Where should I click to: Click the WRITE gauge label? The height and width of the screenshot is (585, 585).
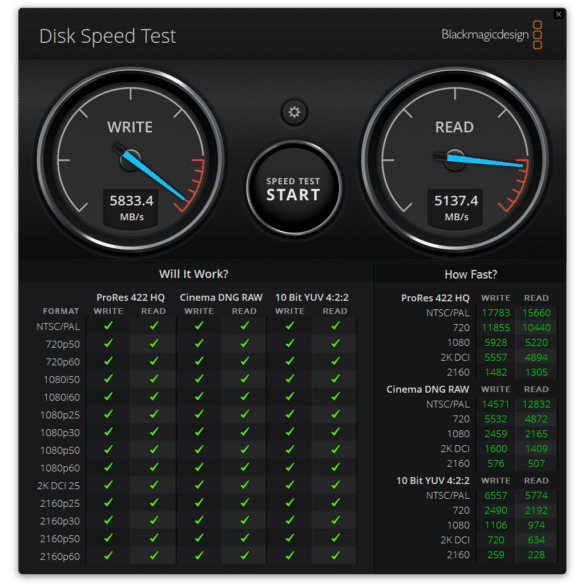pyautogui.click(x=130, y=127)
